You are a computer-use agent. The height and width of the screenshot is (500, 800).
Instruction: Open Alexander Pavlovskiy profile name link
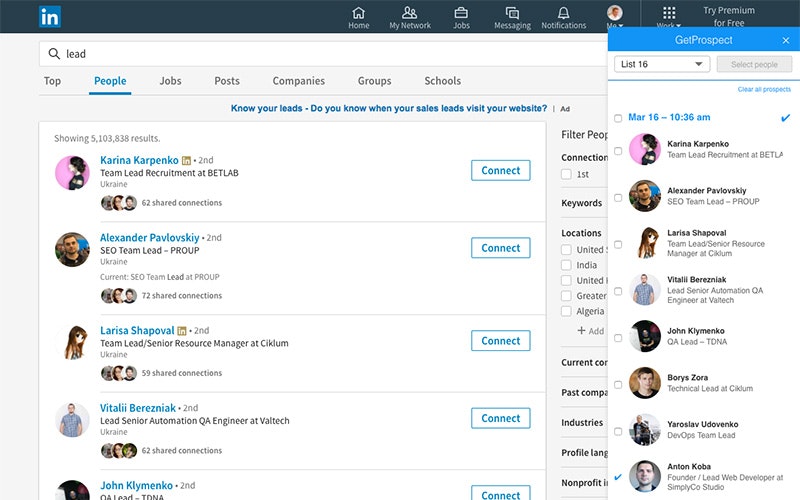(x=149, y=238)
